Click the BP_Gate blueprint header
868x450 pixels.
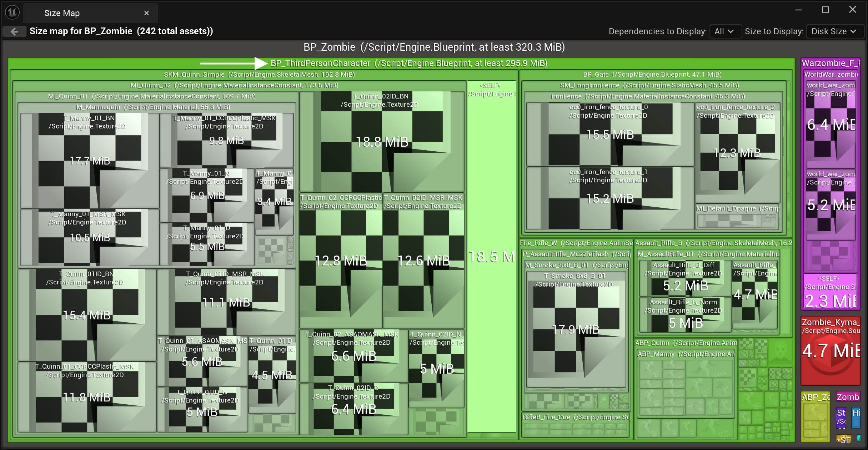[x=652, y=75]
